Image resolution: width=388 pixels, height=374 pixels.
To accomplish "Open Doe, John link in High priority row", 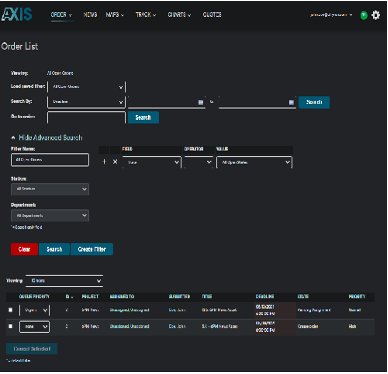I will coord(177,327).
